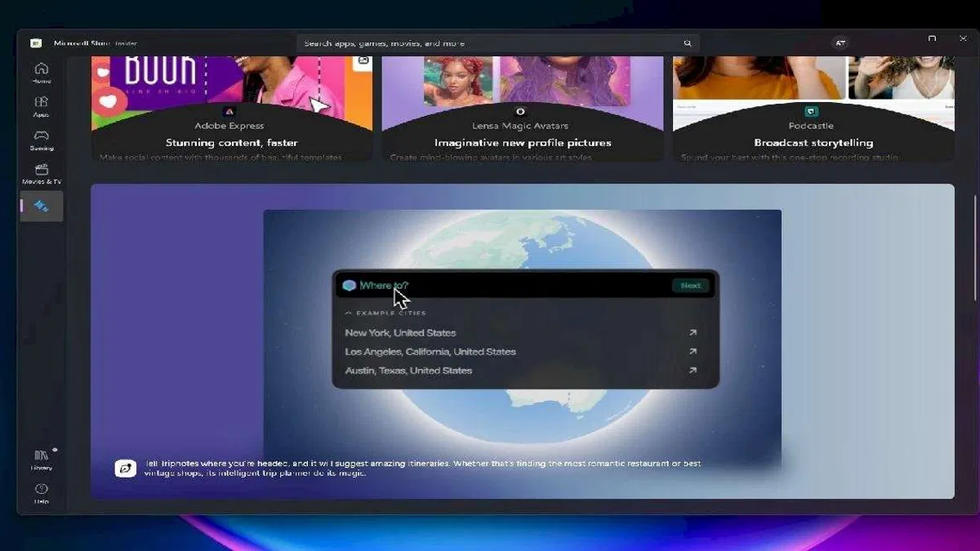The image size is (980, 551).
Task: Open the Adobe Express card image
Action: point(232,82)
